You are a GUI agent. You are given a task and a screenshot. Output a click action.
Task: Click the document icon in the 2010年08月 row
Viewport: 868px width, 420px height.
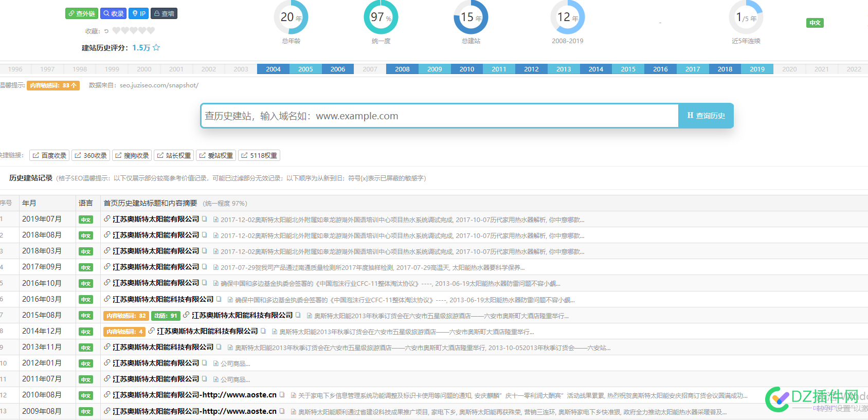coord(294,395)
